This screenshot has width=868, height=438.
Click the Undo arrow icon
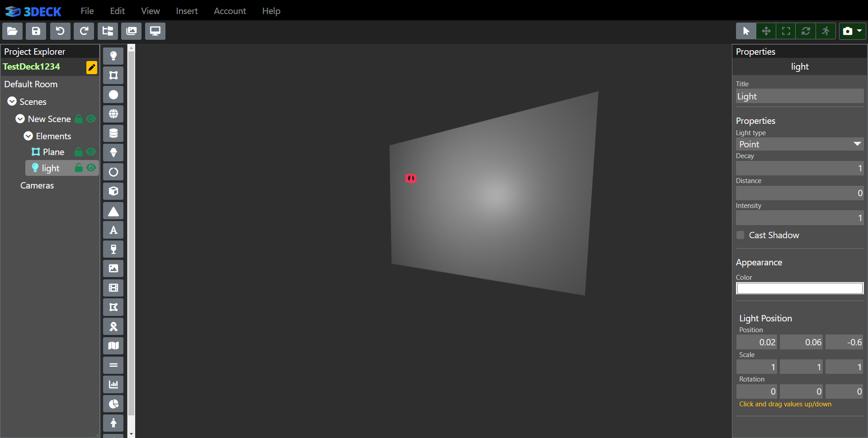60,31
